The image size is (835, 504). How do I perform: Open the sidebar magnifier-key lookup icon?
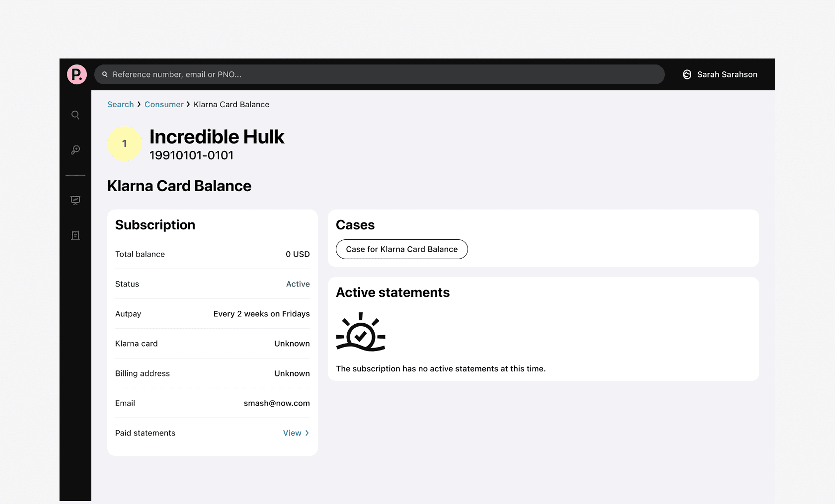[75, 150]
